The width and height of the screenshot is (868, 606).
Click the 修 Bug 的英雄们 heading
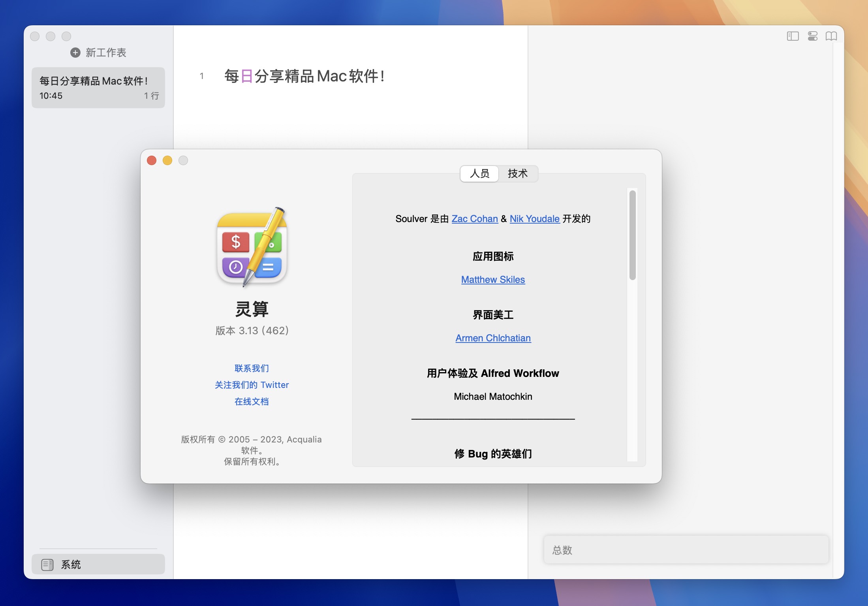click(493, 454)
